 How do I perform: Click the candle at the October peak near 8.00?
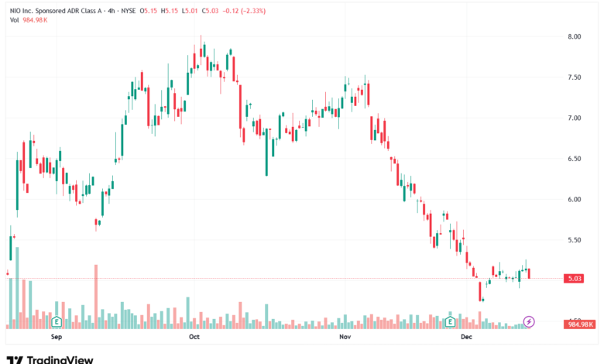tap(201, 48)
